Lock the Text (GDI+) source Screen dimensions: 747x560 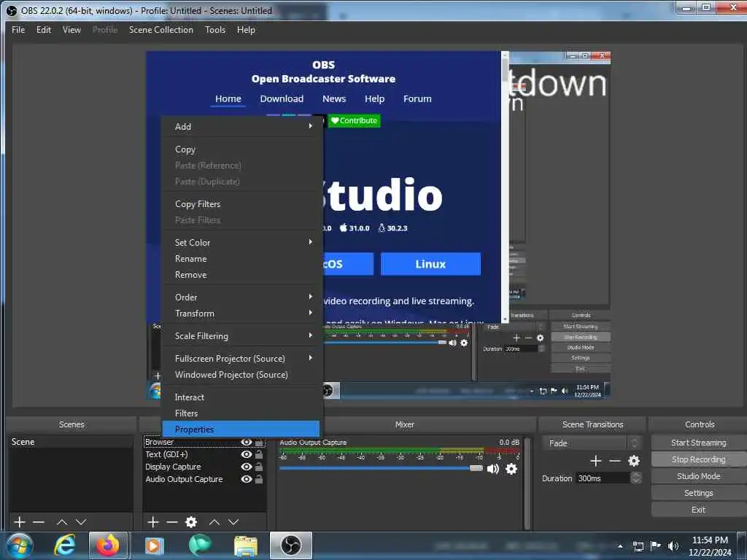pos(259,454)
